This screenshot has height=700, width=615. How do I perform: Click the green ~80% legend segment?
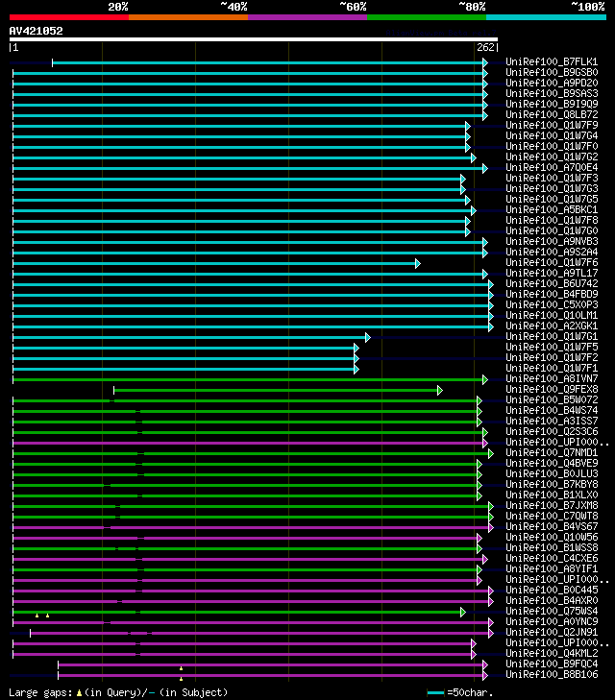tap(427, 17)
